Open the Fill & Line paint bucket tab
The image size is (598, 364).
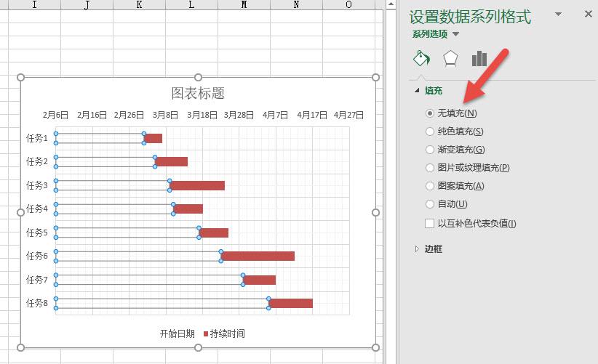point(421,58)
